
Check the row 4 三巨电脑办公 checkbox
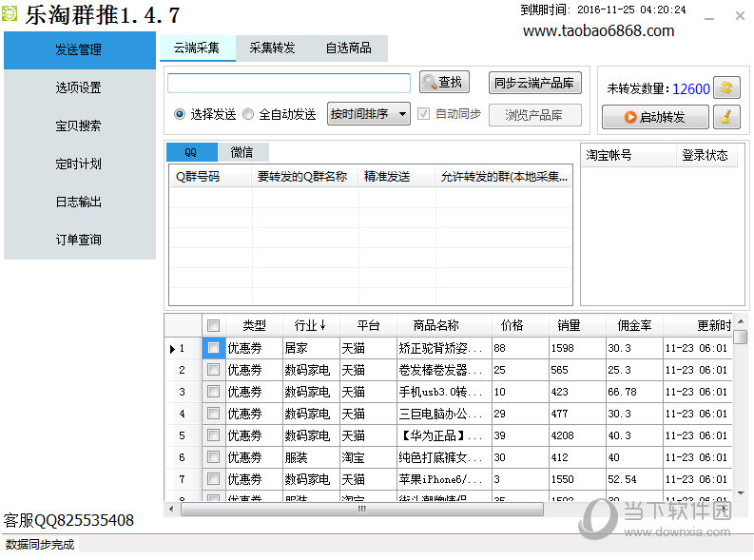[x=214, y=414]
